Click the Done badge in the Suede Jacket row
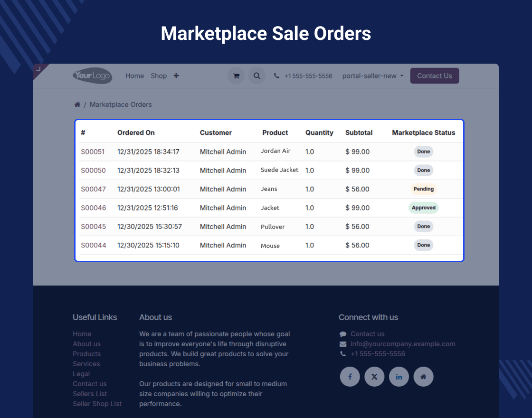 [423, 171]
